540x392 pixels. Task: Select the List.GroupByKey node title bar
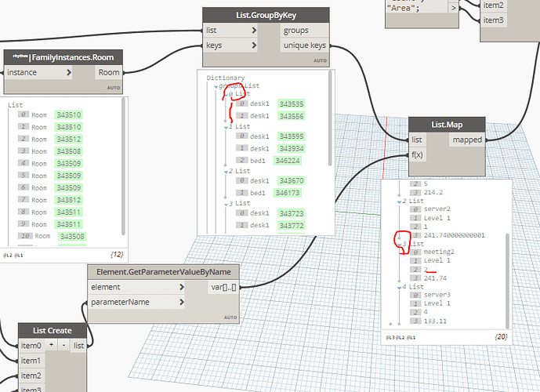pos(266,15)
